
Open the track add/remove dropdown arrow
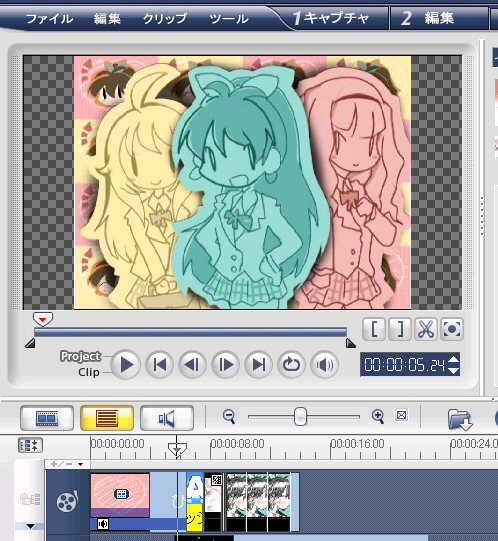coord(80,464)
